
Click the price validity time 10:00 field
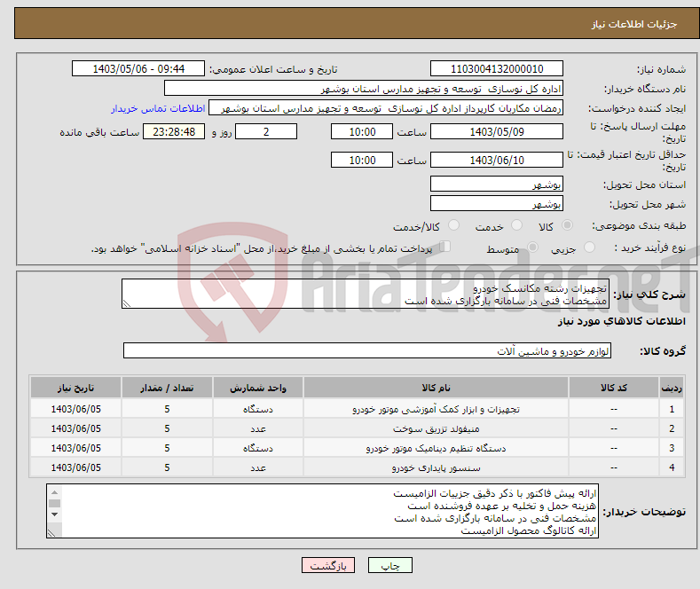[362, 160]
